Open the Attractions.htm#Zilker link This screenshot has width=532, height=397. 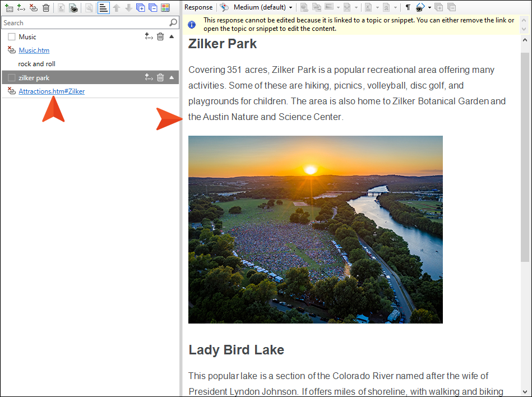pyautogui.click(x=52, y=91)
